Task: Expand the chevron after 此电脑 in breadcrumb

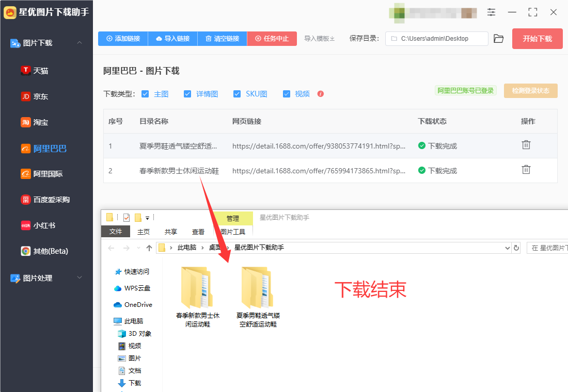Action: [202, 248]
